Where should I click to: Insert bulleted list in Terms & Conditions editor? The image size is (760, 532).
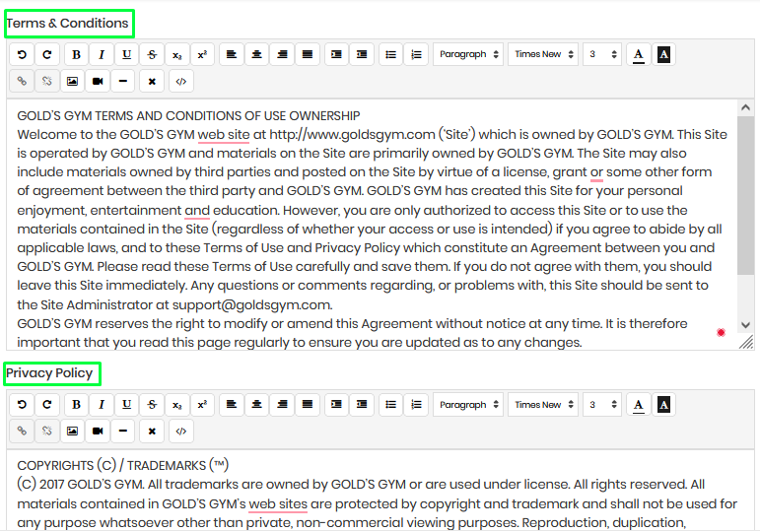(x=390, y=54)
